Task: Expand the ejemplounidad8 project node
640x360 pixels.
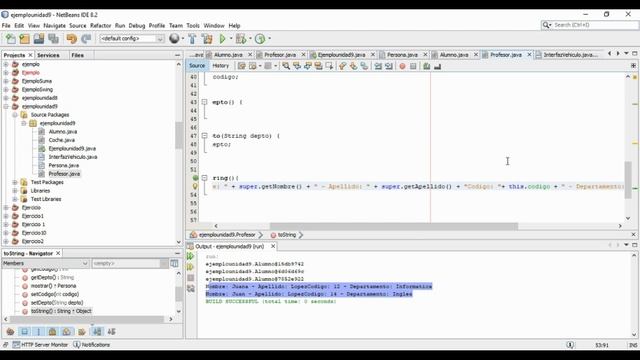Action: 6,98
